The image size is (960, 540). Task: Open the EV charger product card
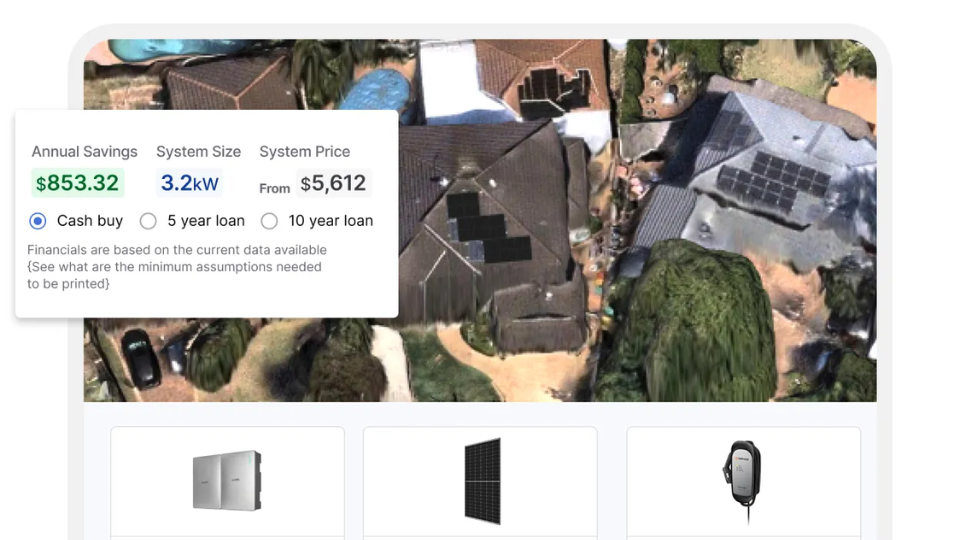(743, 483)
